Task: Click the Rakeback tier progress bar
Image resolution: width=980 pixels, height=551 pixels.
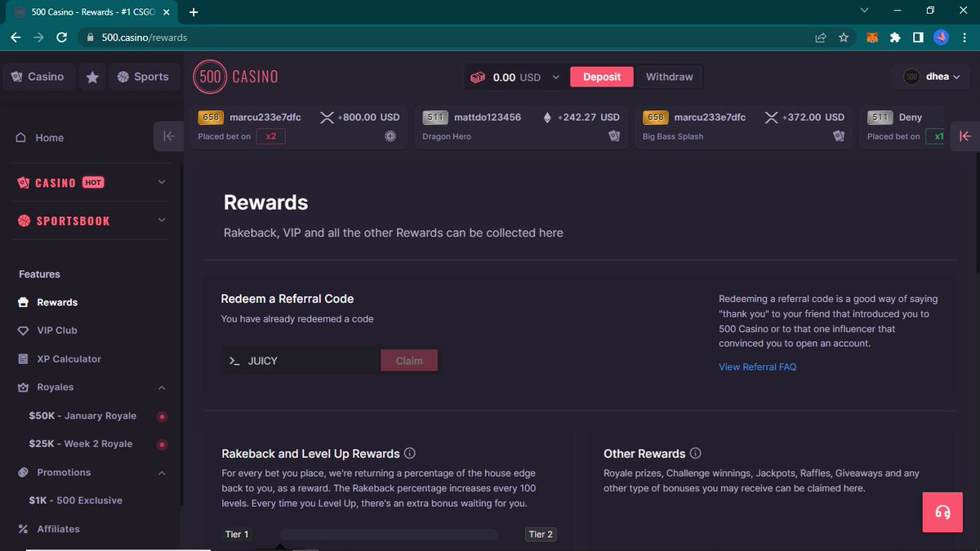Action: [389, 535]
